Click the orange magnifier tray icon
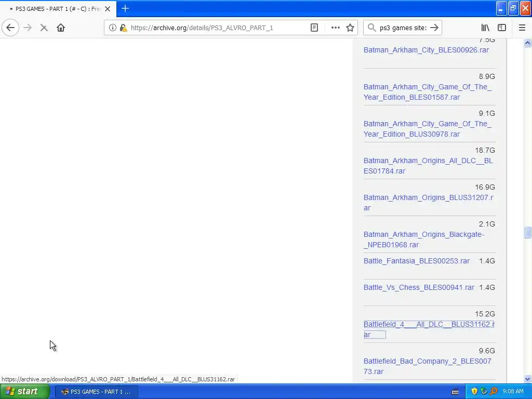 (x=494, y=392)
